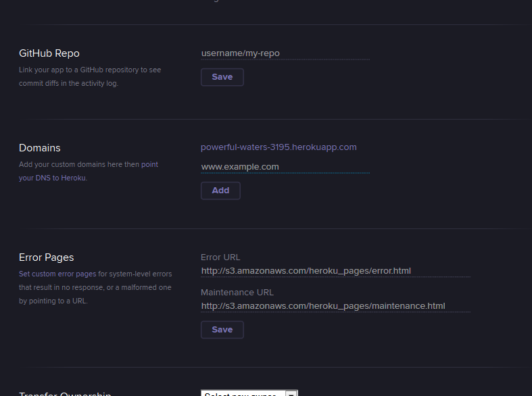
Task: Click Add to add the custom domain
Action: click(220, 191)
